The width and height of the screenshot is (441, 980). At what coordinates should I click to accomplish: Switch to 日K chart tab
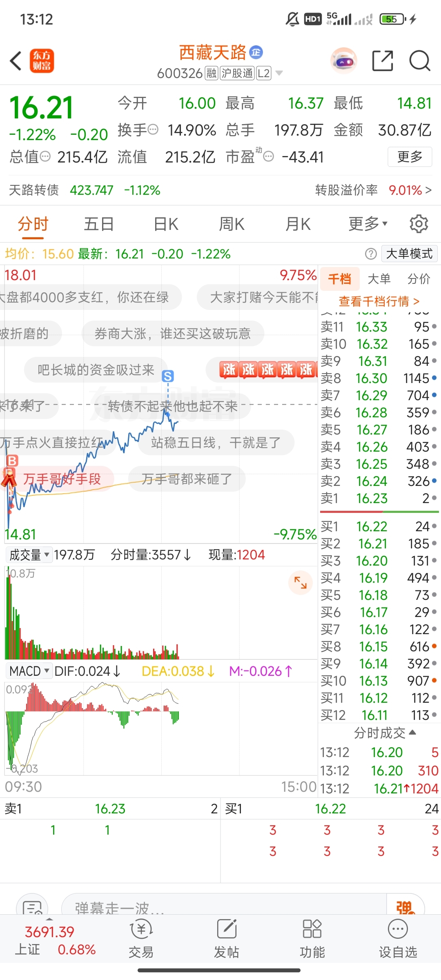tap(166, 224)
